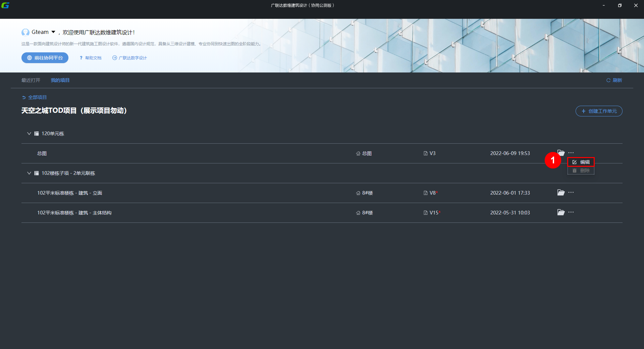Click the Gteam user avatar icon
This screenshot has width=644, height=349.
coord(25,32)
